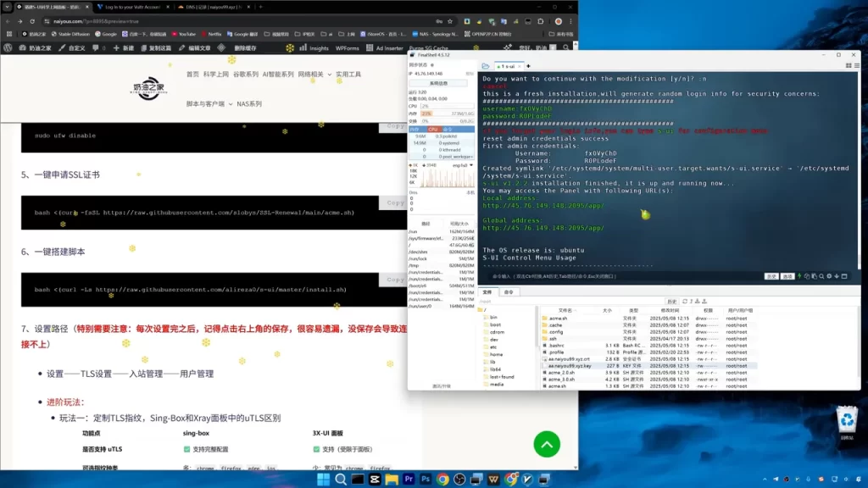Open the Netflix bookmark

pyautogui.click(x=211, y=34)
